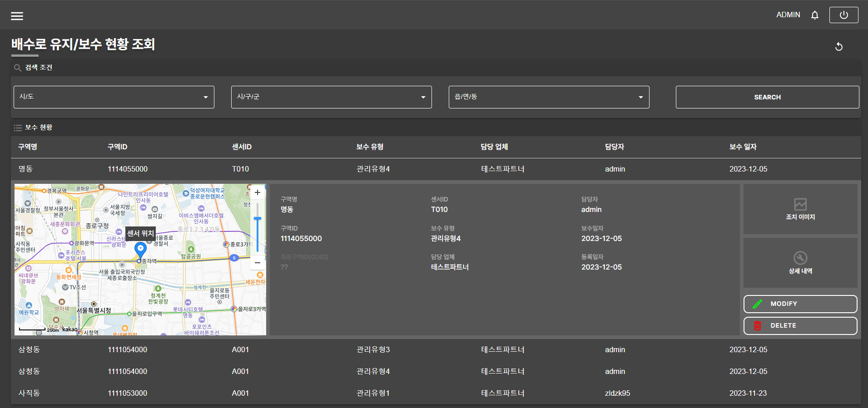Click the zldzk95 manager cell
Viewport: 868px width, 408px height.
point(617,393)
